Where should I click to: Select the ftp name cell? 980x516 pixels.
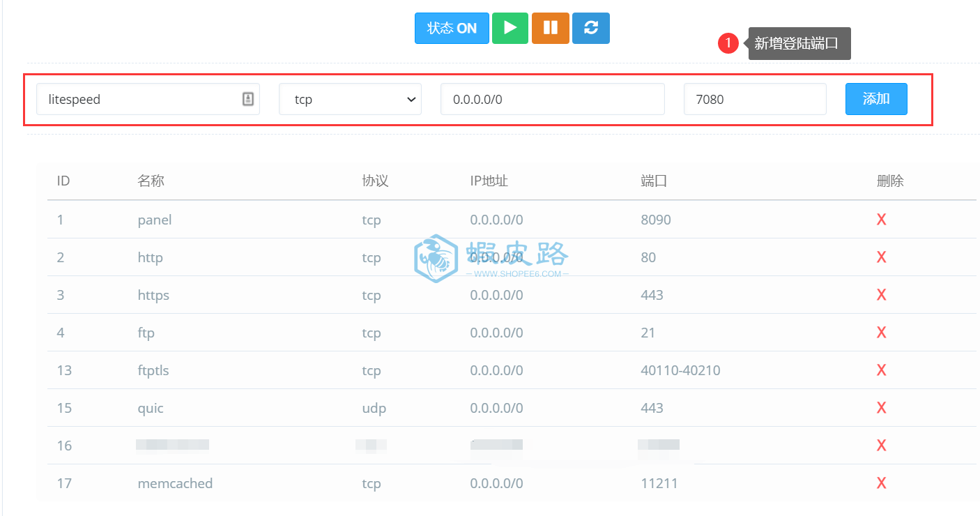146,333
